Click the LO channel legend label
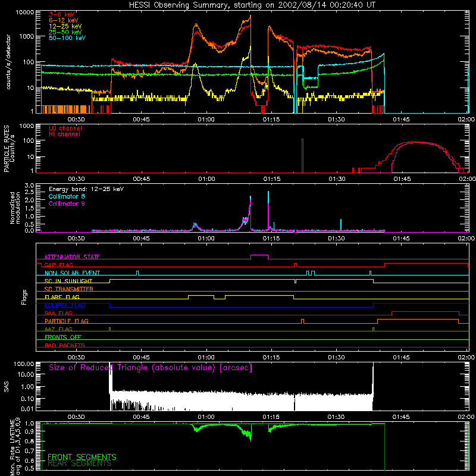476x476 pixels. point(65,129)
